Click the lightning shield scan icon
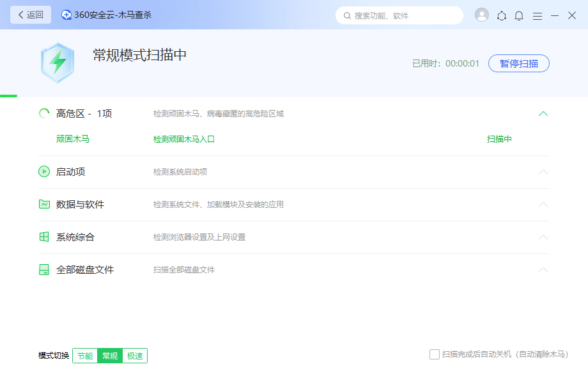588x371 pixels. click(x=58, y=63)
